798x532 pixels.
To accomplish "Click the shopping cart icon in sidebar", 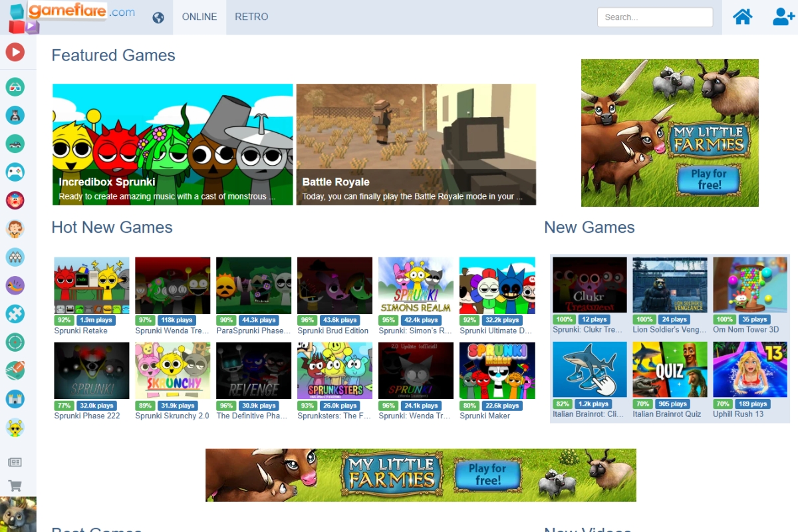I will [x=15, y=486].
